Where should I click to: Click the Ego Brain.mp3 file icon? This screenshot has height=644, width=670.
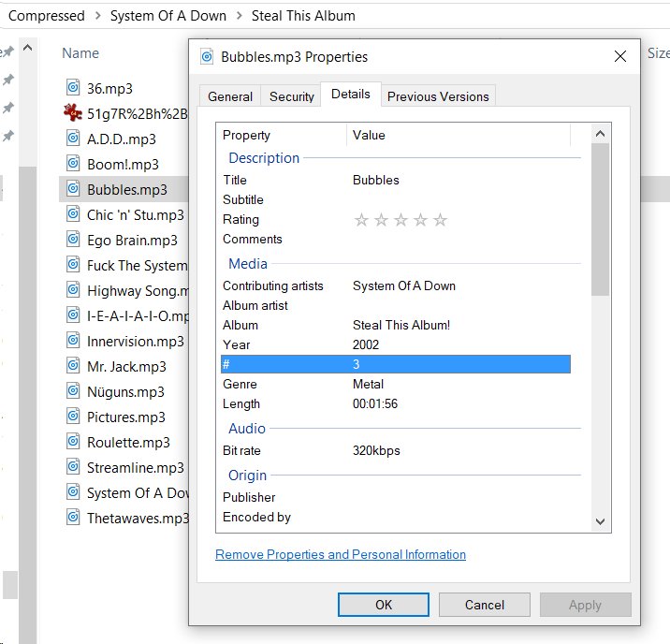tap(73, 239)
